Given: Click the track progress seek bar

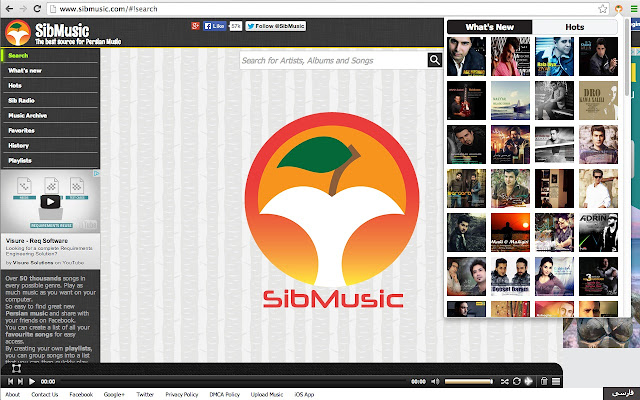Looking at the screenshot, I should pyautogui.click(x=233, y=381).
